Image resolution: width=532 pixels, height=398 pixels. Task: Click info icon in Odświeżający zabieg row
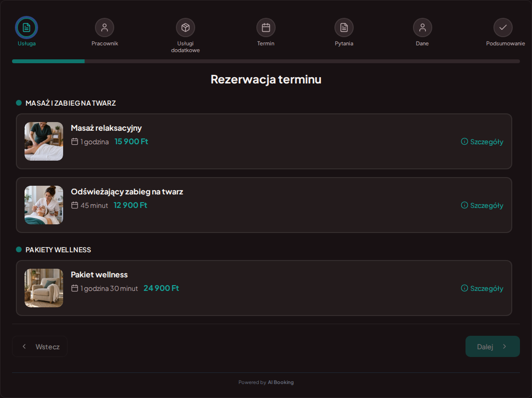pos(465,205)
